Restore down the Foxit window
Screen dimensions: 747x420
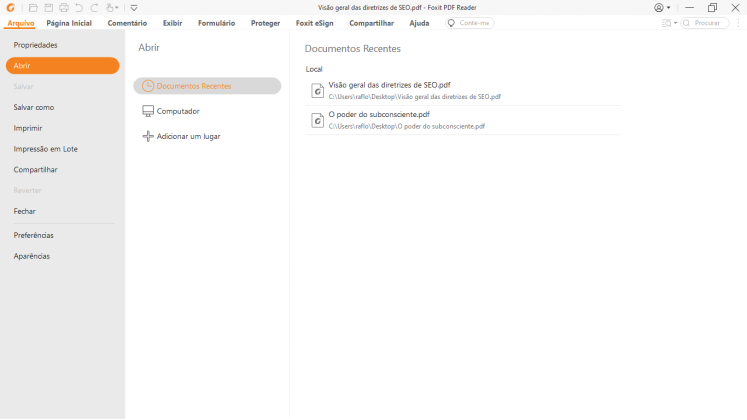pyautogui.click(x=712, y=8)
